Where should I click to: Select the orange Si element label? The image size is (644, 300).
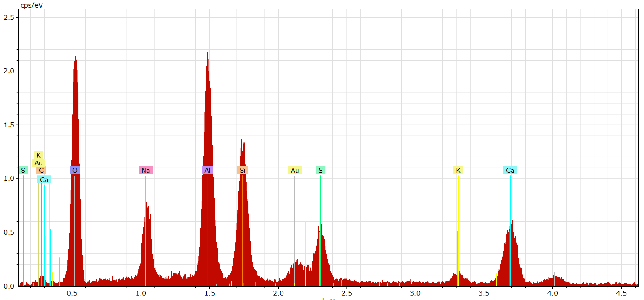click(x=242, y=171)
